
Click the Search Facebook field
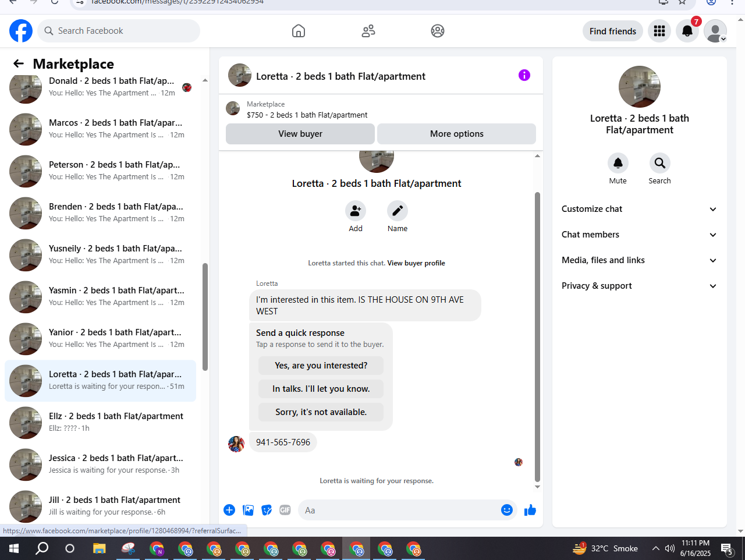(x=119, y=31)
